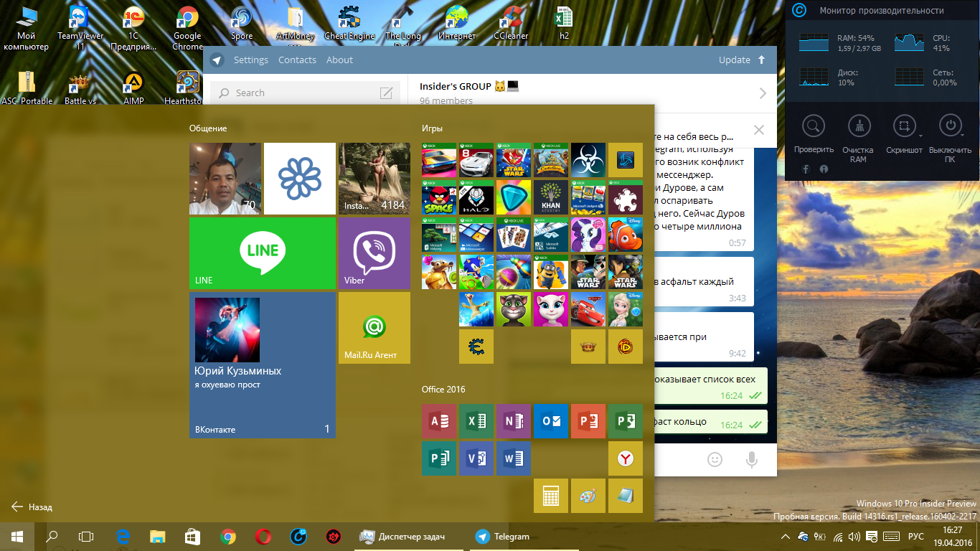Start new message with compose icon
The image size is (980, 551).
[x=386, y=93]
